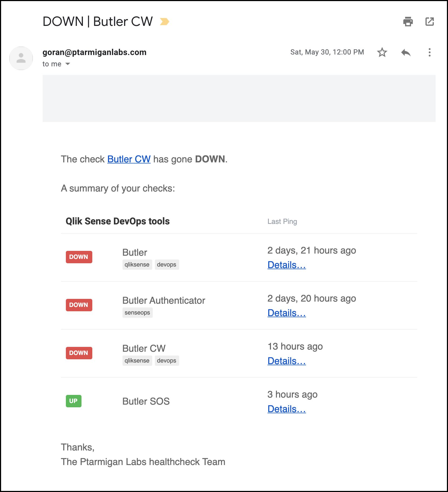Click the senseops tag
This screenshot has width=448, height=492.
point(137,313)
